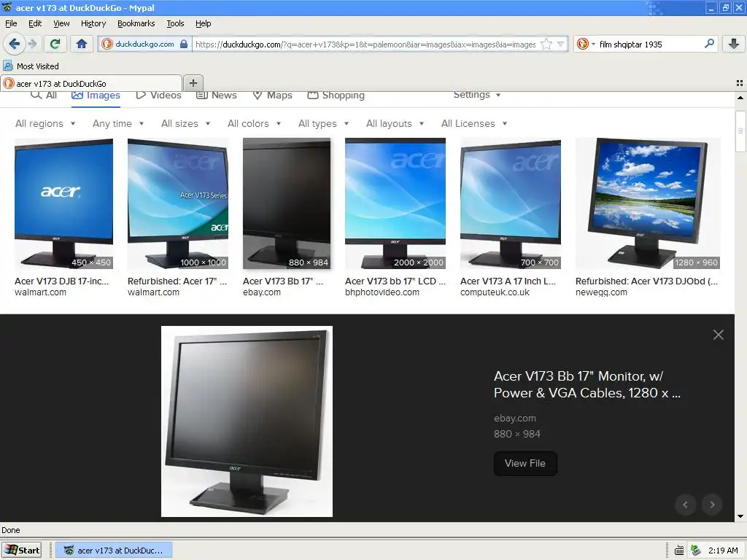This screenshot has width=747, height=560.
Task: Expand the Any time filter
Action: click(x=118, y=123)
